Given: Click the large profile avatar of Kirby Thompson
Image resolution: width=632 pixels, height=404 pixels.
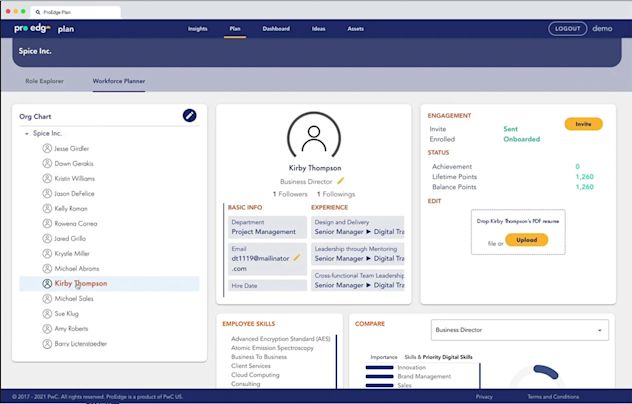Looking at the screenshot, I should [x=314, y=136].
